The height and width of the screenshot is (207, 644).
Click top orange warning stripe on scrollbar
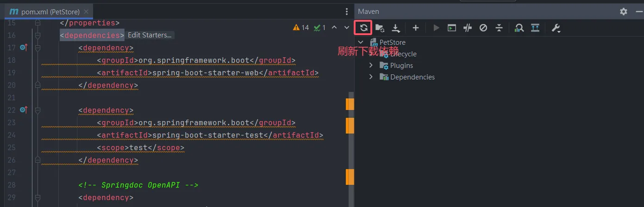point(350,104)
